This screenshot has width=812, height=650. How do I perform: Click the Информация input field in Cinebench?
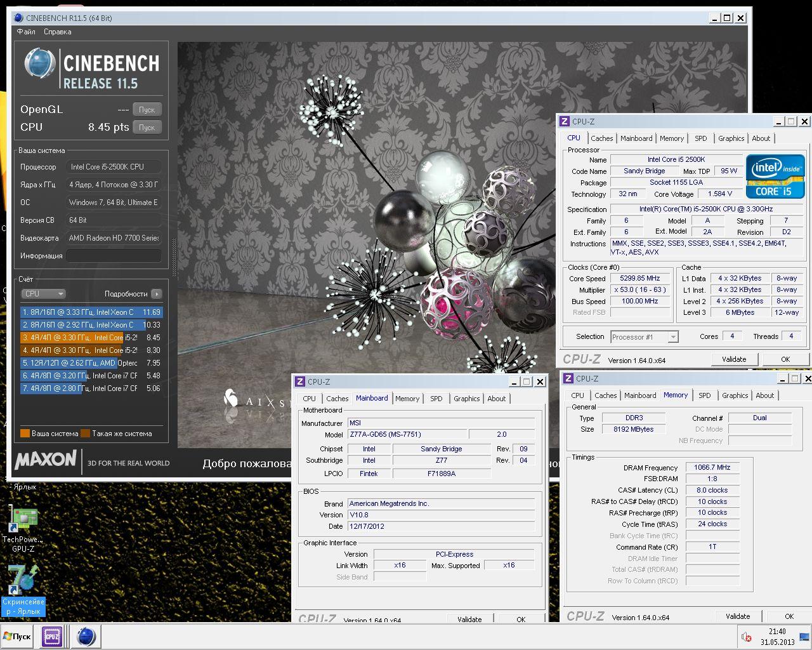click(x=114, y=256)
